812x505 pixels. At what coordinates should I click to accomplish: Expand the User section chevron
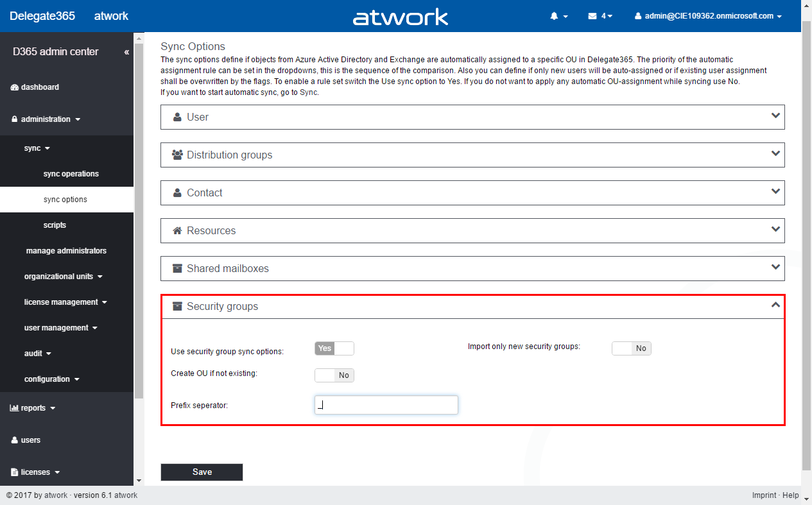[x=776, y=116]
